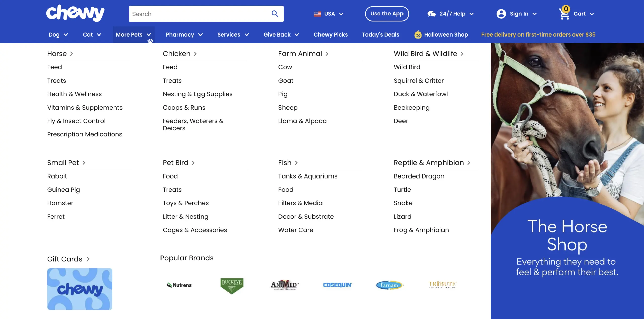Choose Chewy Picks from the navigation

click(x=331, y=35)
